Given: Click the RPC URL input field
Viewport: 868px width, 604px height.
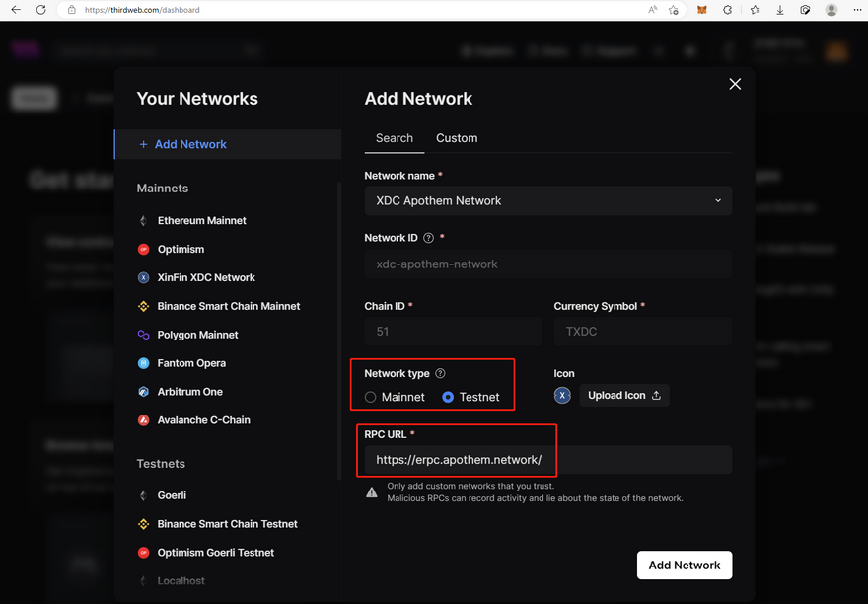Looking at the screenshot, I should click(547, 460).
